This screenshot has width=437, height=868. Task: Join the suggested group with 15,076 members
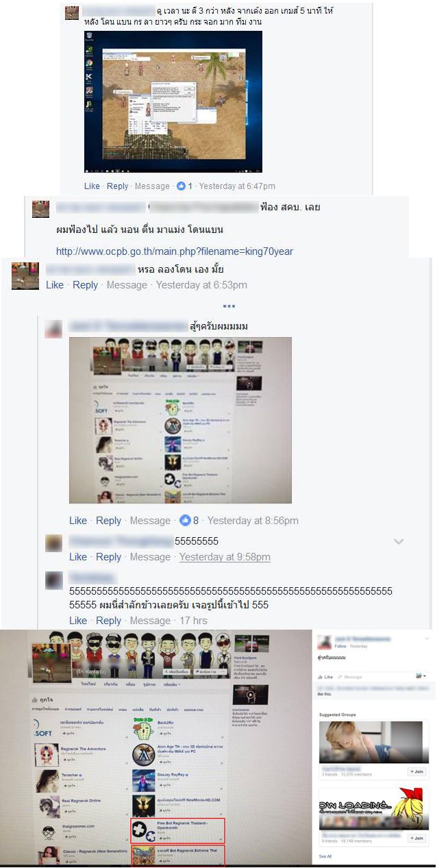pyautogui.click(x=416, y=771)
